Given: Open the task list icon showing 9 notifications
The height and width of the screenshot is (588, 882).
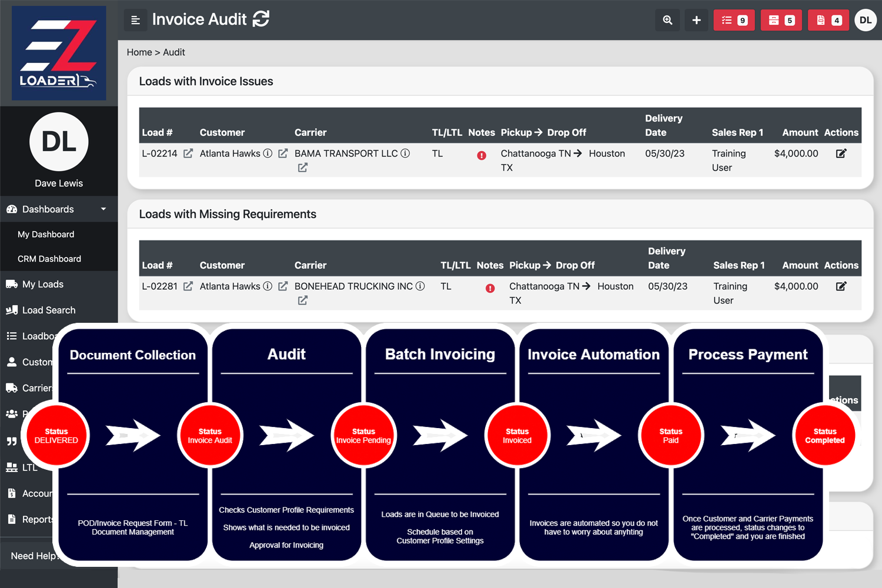Looking at the screenshot, I should [x=734, y=19].
